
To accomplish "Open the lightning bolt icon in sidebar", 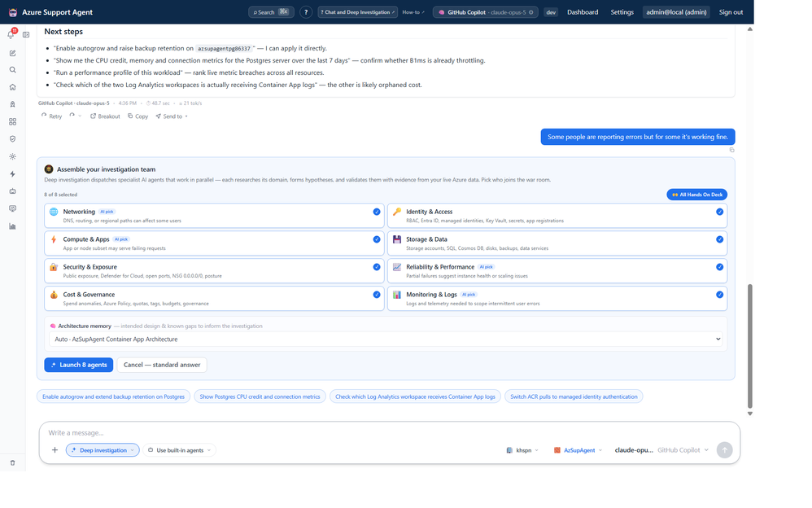I will coord(12,174).
